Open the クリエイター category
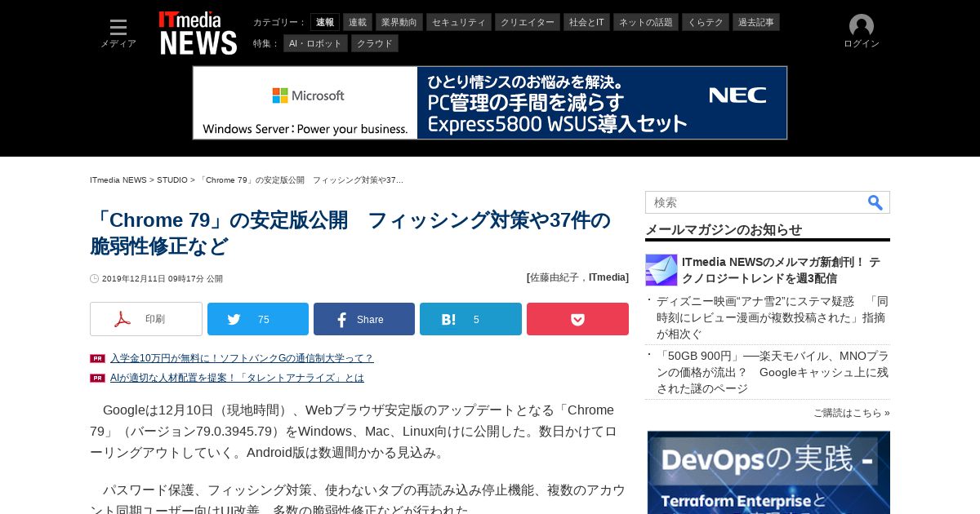980x514 pixels. (528, 22)
